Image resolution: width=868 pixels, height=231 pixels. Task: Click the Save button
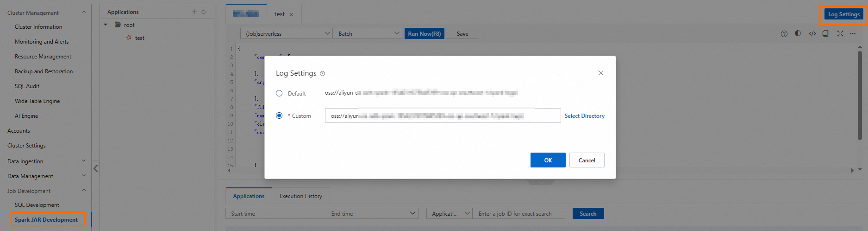click(462, 33)
